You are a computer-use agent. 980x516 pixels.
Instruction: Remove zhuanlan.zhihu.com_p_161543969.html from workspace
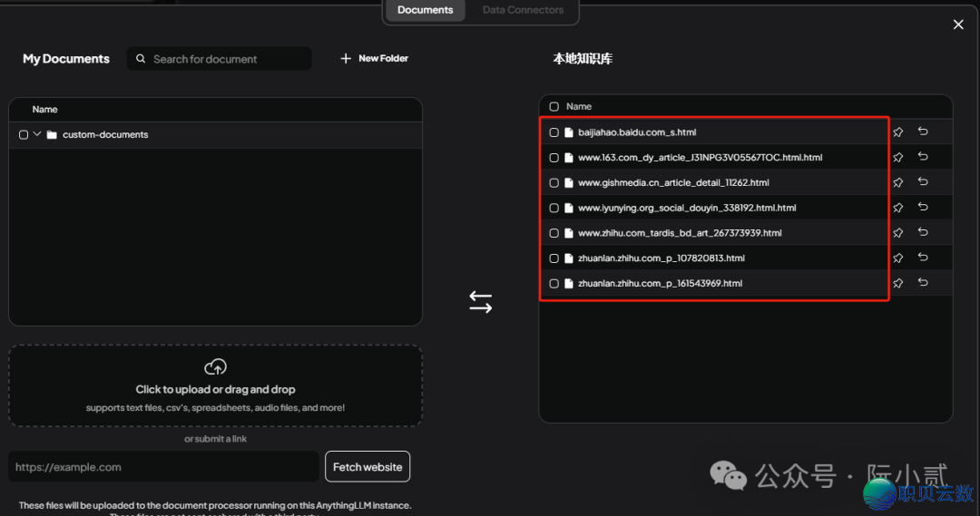tap(923, 283)
